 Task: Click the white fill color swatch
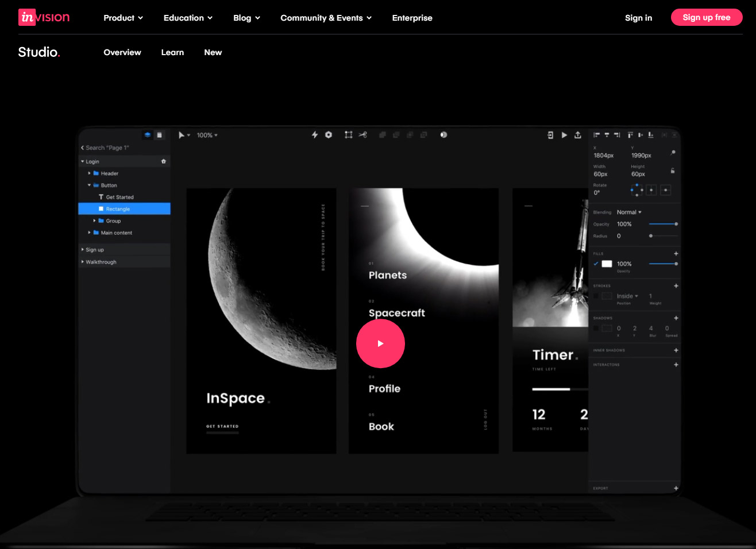607,264
